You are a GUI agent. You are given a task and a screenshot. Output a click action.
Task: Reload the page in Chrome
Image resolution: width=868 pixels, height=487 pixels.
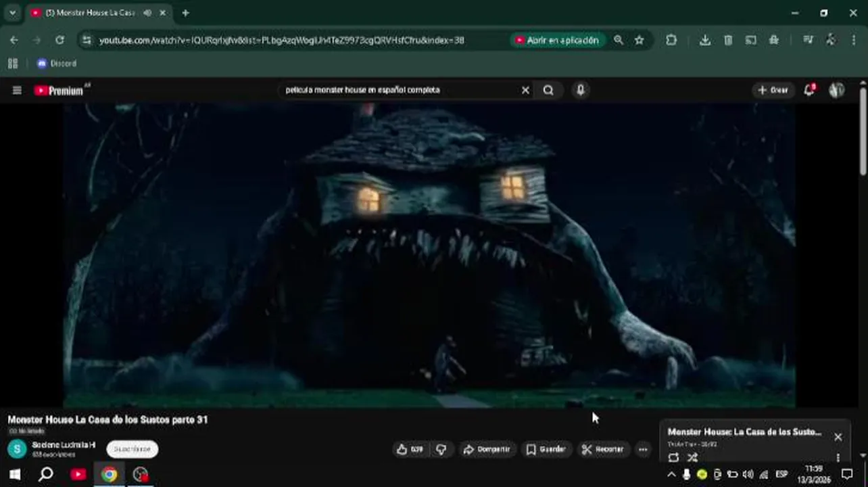pos(59,41)
